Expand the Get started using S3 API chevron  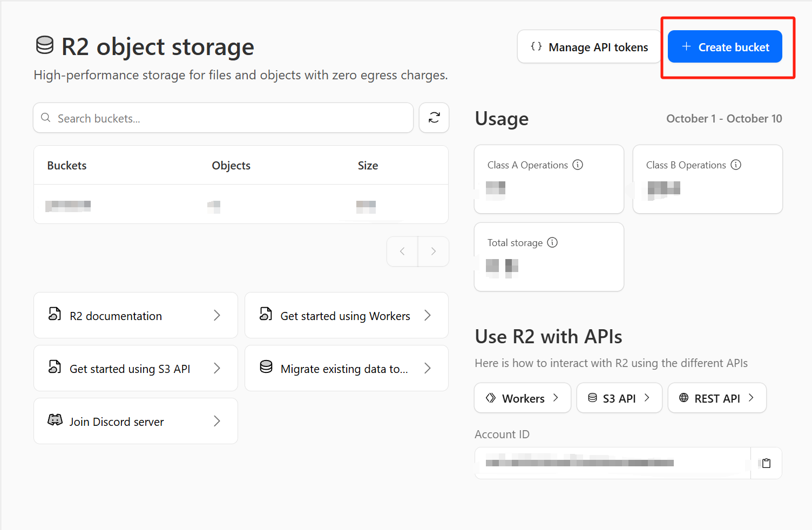pos(217,368)
